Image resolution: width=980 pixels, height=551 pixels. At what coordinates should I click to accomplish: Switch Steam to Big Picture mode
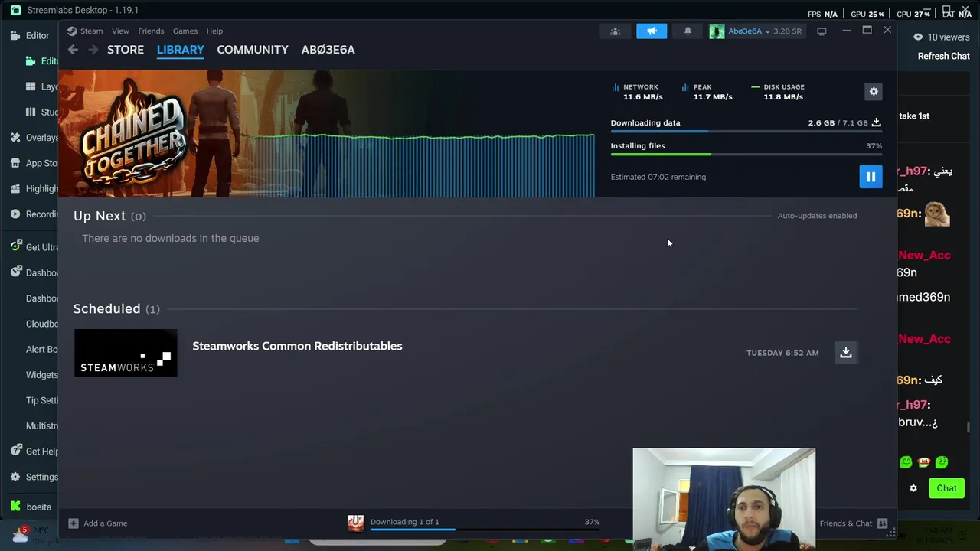pyautogui.click(x=822, y=31)
